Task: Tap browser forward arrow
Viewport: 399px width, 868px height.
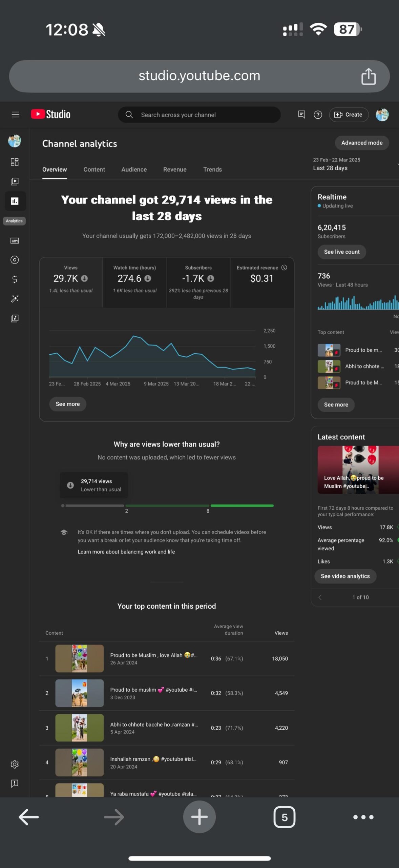Action: point(114,817)
